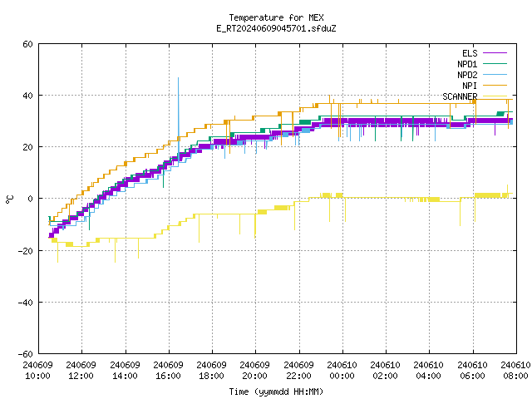Screen dimensions: 532x399
Task: Click the x-axis label 240610 06:00
Action: tap(472, 371)
